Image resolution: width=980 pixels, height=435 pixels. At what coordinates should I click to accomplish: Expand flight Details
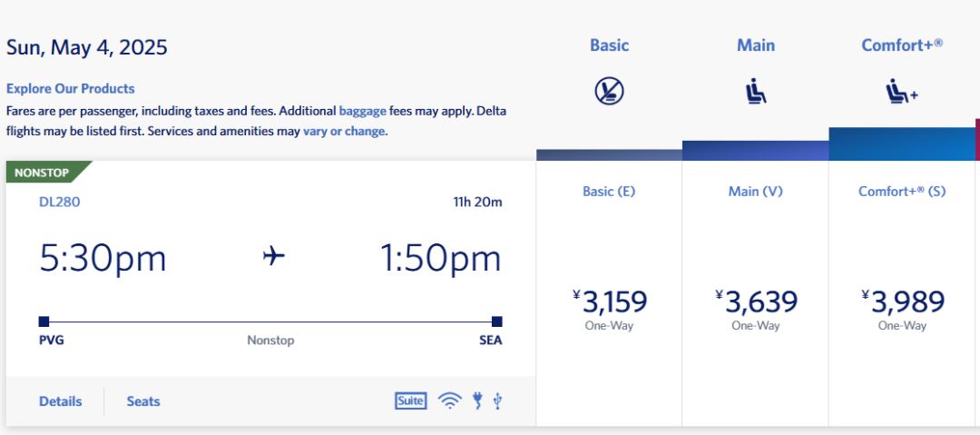click(61, 401)
